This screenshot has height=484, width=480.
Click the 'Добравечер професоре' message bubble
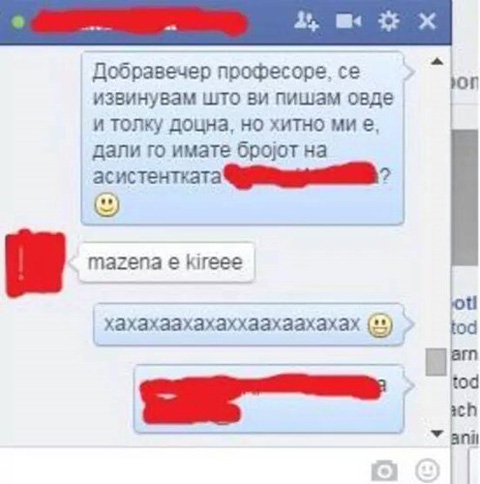pyautogui.click(x=242, y=138)
